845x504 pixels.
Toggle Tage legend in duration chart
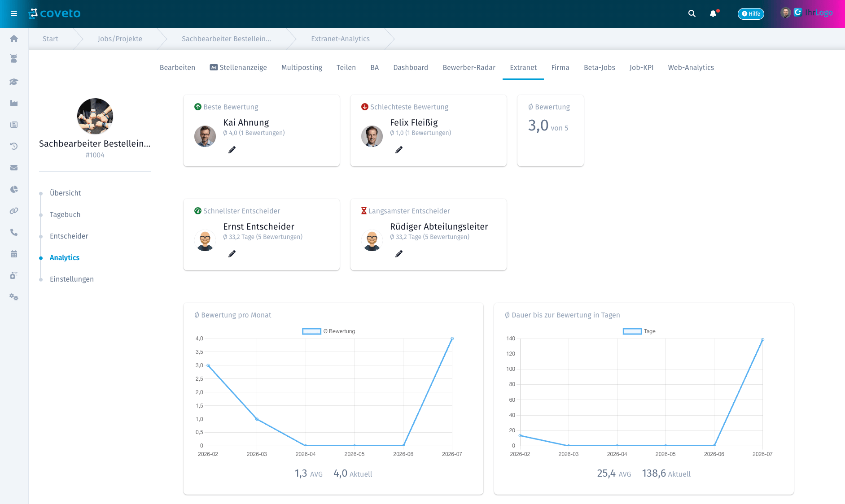click(639, 331)
